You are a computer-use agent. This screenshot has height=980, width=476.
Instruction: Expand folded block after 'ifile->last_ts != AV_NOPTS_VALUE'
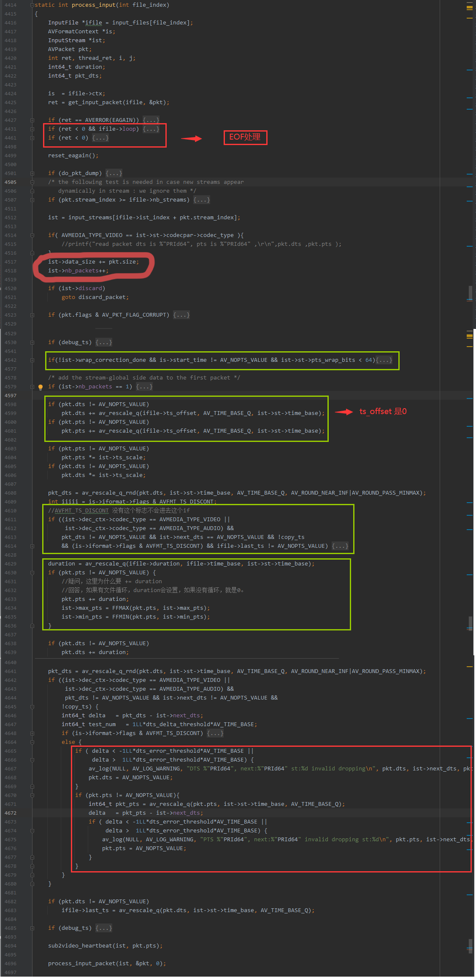click(x=340, y=546)
